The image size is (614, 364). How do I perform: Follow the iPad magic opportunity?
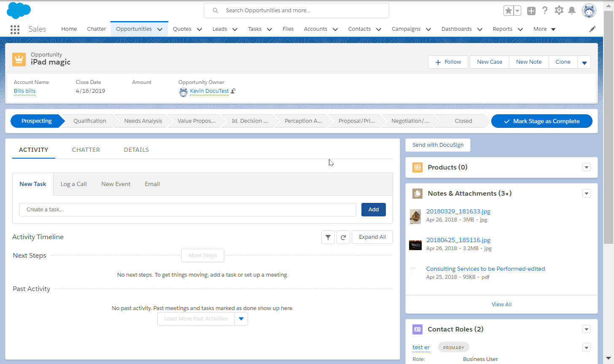[448, 62]
